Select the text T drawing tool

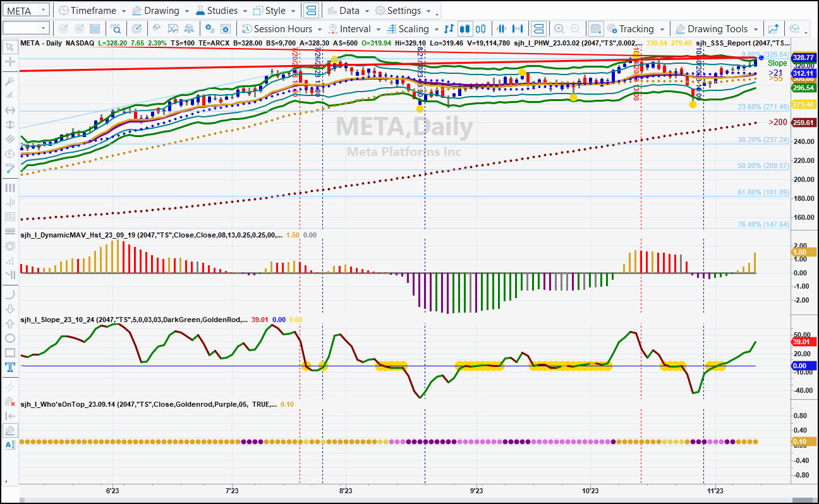click(9, 368)
